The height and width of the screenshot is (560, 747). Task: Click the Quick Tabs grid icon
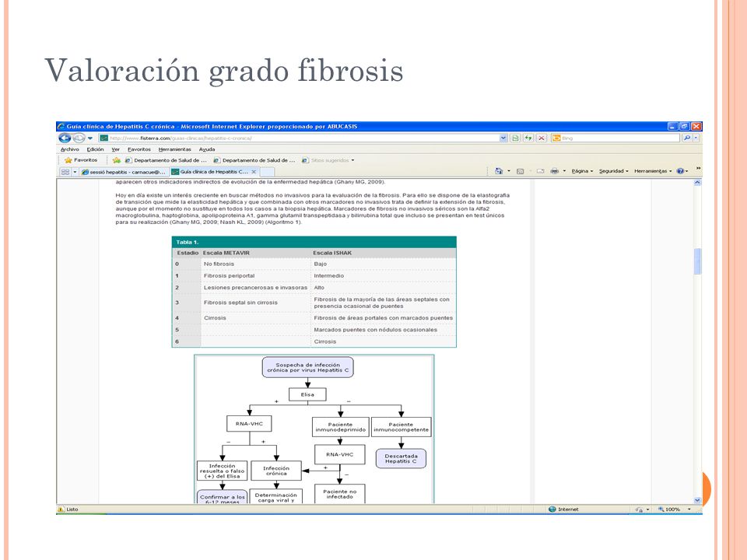pyautogui.click(x=65, y=172)
